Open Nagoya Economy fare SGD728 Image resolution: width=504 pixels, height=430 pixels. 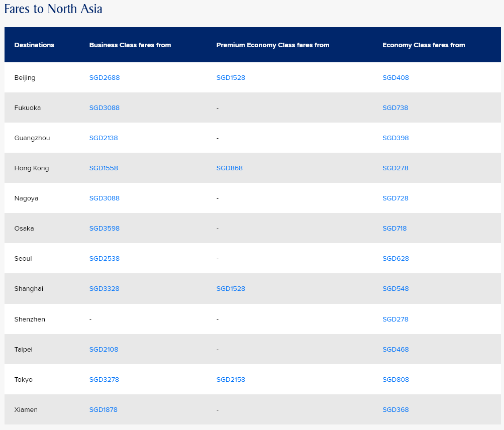pos(395,198)
